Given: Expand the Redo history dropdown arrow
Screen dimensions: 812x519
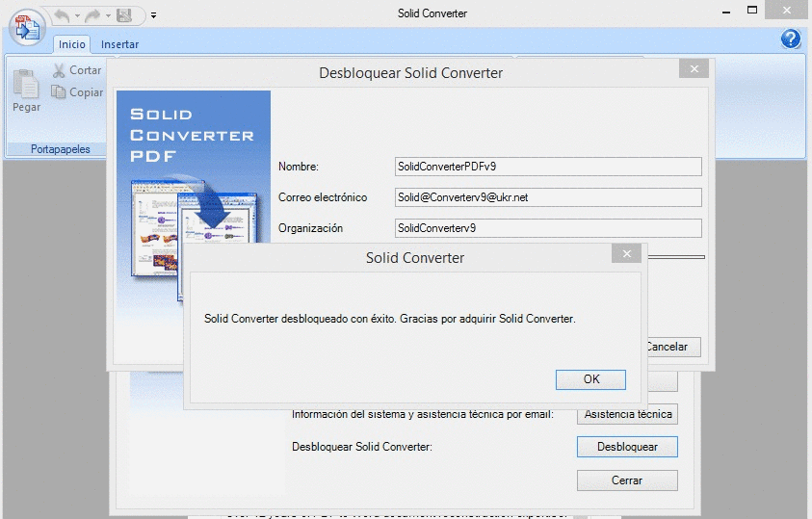Looking at the screenshot, I should click(x=108, y=15).
